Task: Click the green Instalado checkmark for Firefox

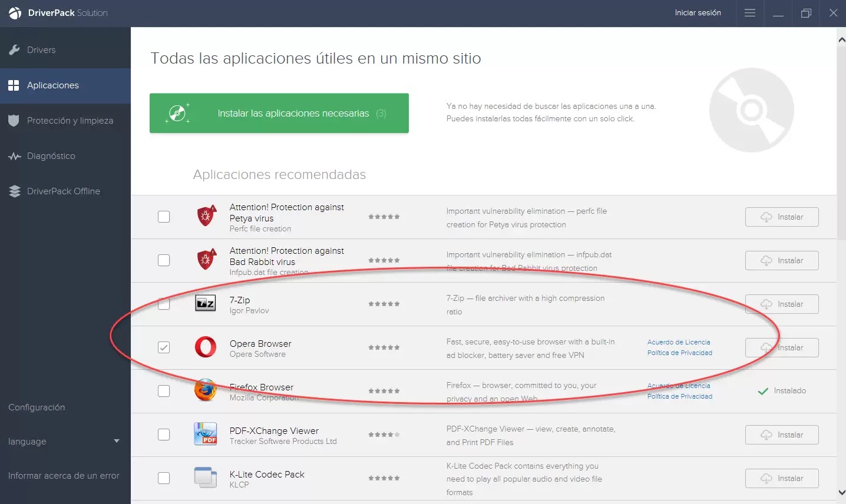Action: pos(763,391)
